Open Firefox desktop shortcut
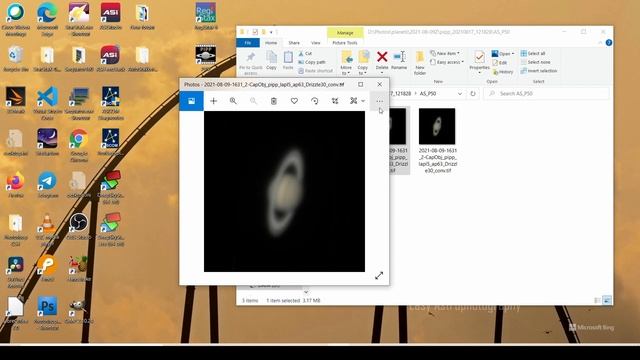640x360 pixels. coord(16,184)
